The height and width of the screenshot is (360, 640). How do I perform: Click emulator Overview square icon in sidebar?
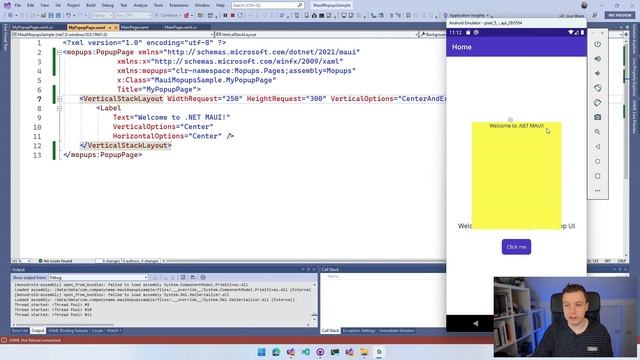click(598, 176)
